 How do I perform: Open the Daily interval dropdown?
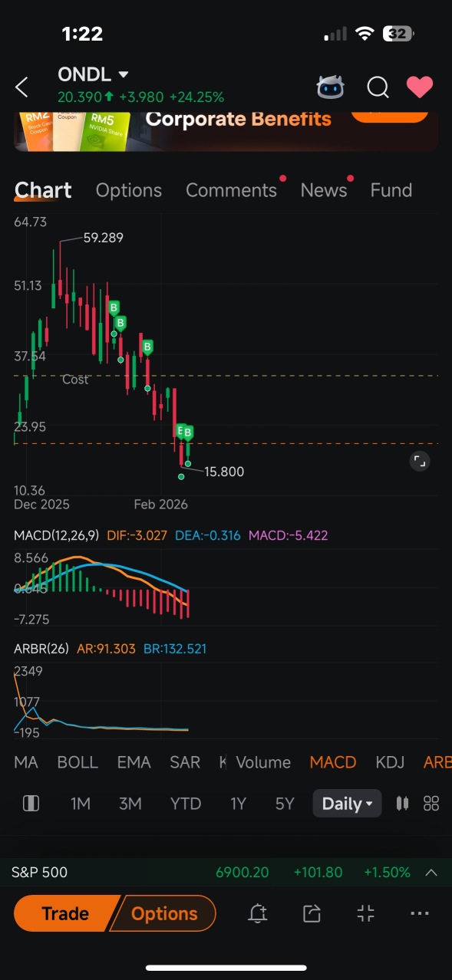point(347,804)
